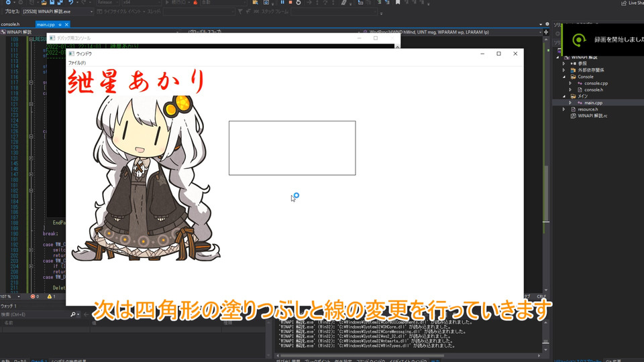Open the スタック フレーム dropdown
644x362 pixels.
pyautogui.click(x=333, y=11)
